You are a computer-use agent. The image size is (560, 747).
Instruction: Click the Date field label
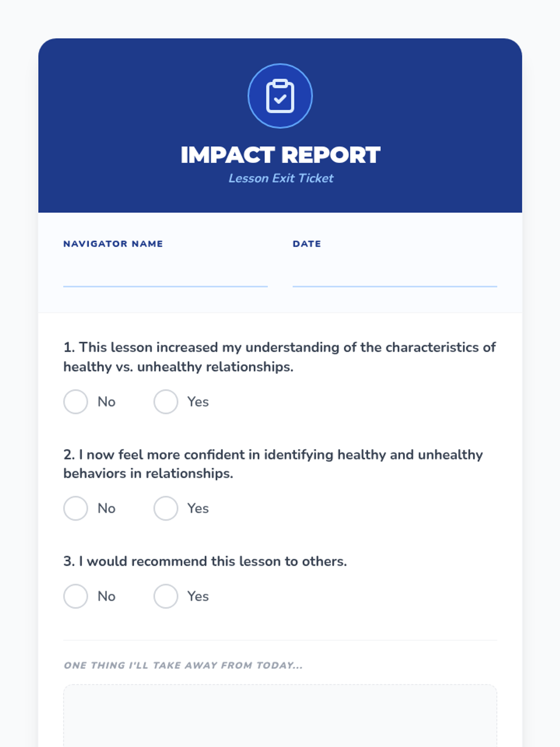(x=307, y=244)
